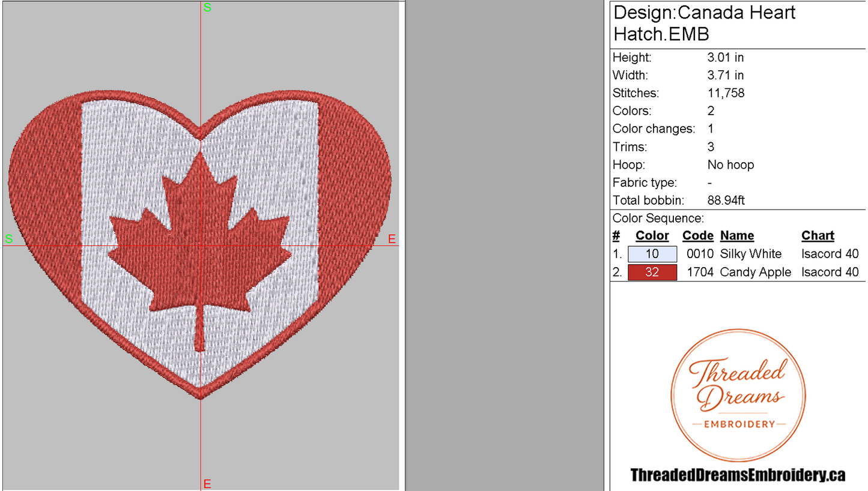Click the 'Color' column header

(x=652, y=236)
